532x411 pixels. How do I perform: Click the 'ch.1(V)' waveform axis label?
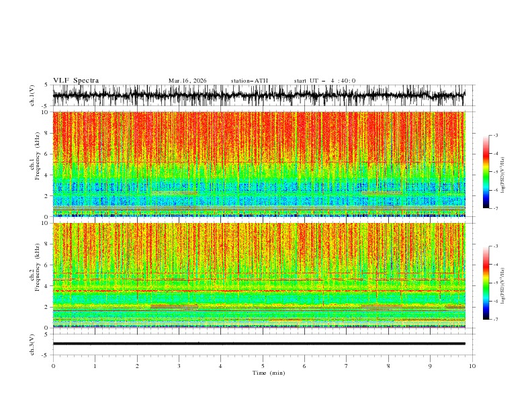point(32,95)
